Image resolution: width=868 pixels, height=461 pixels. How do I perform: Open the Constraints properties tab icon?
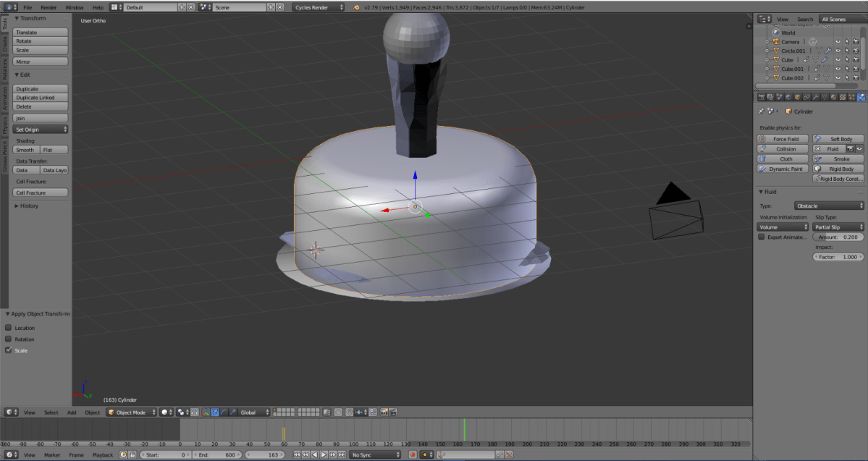coord(806,97)
